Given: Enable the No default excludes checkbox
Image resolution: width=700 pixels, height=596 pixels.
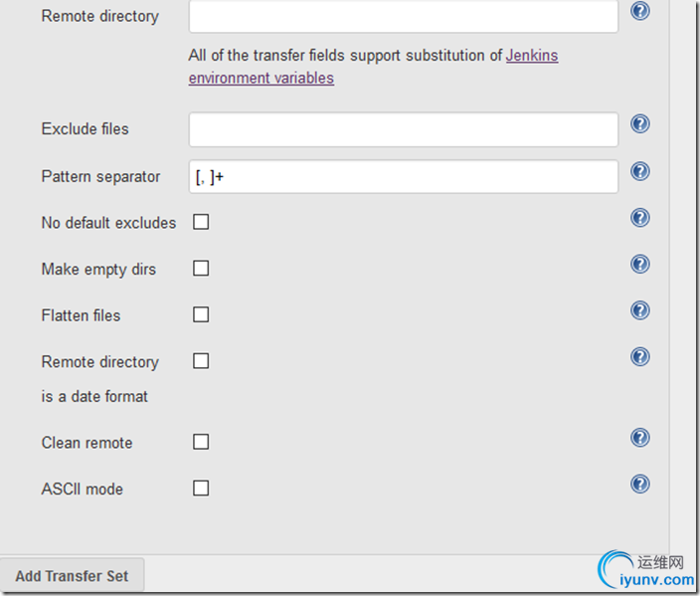Looking at the screenshot, I should coord(201,222).
